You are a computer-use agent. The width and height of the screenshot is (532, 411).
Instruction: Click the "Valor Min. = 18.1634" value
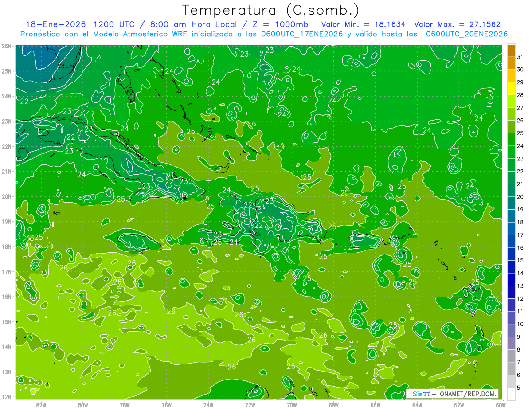(364, 24)
